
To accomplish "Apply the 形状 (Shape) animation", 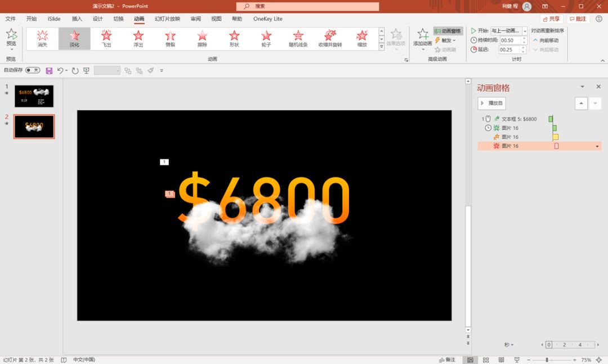I will point(234,39).
